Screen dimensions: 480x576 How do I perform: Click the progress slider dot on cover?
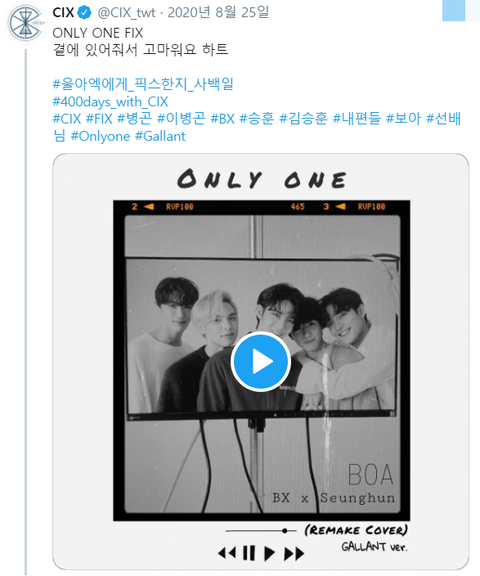point(285,530)
